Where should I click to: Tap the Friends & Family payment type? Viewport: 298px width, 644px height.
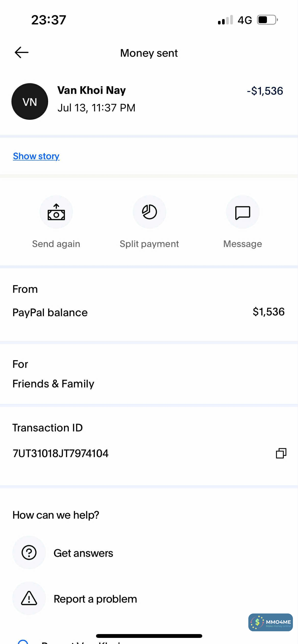click(53, 384)
